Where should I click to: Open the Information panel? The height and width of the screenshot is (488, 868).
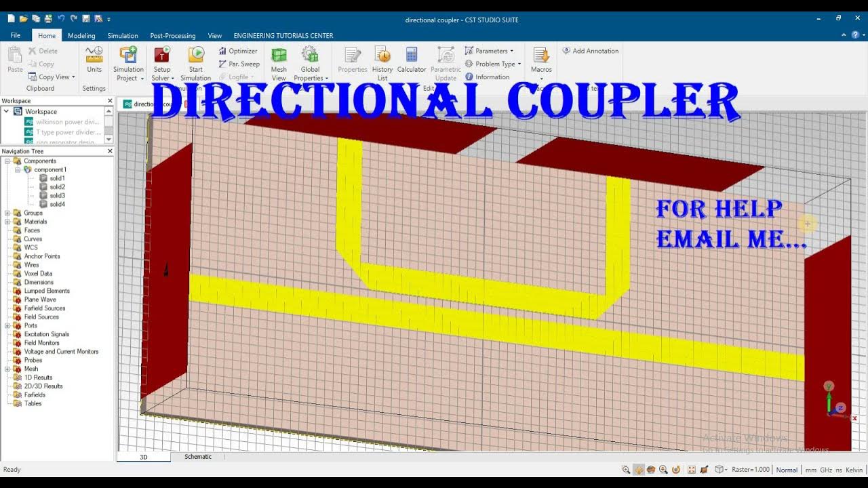tap(488, 77)
